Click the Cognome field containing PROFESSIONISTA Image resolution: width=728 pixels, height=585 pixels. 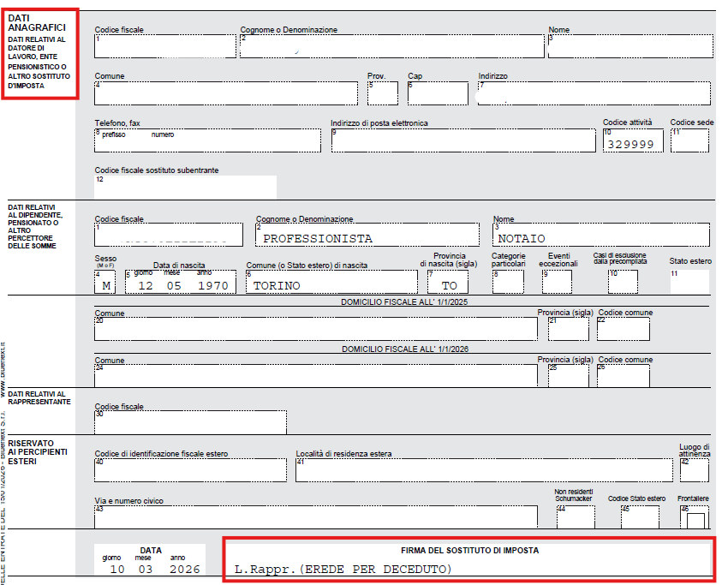(367, 235)
